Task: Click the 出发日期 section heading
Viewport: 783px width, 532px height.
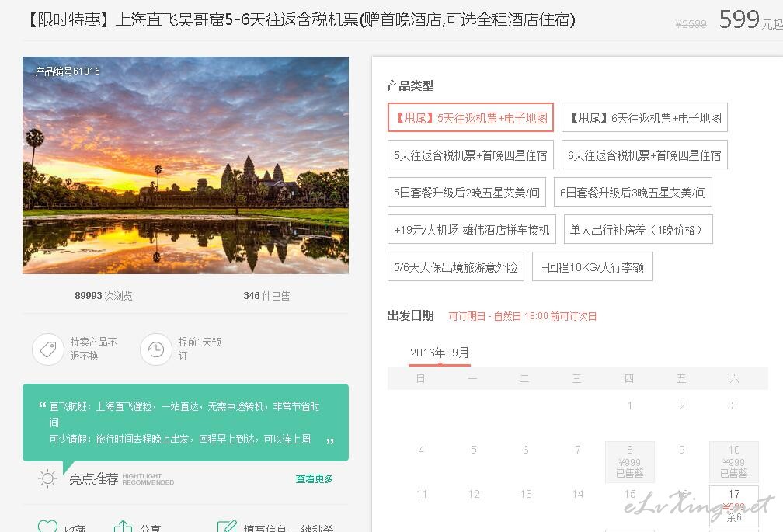Action: coord(410,316)
